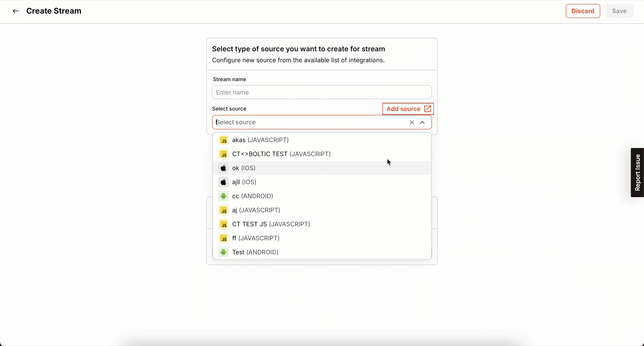The width and height of the screenshot is (644, 346).
Task: Open the Report Issue side tab
Action: pos(637,173)
